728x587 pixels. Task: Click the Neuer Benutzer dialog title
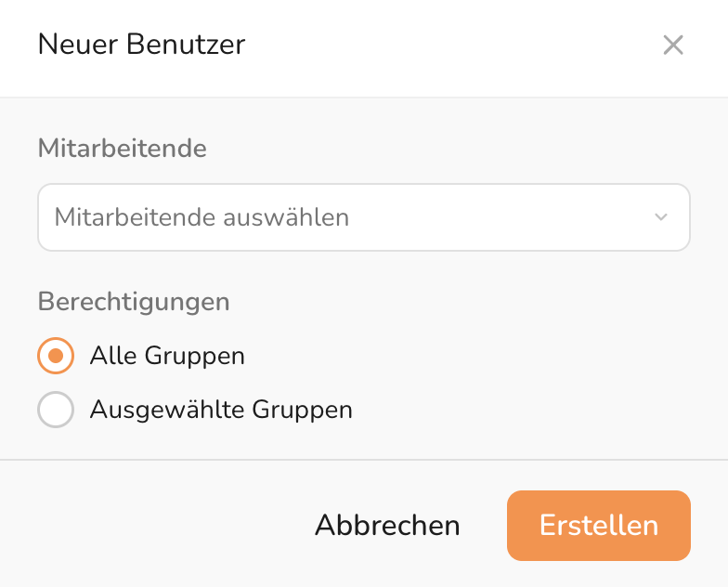141,45
